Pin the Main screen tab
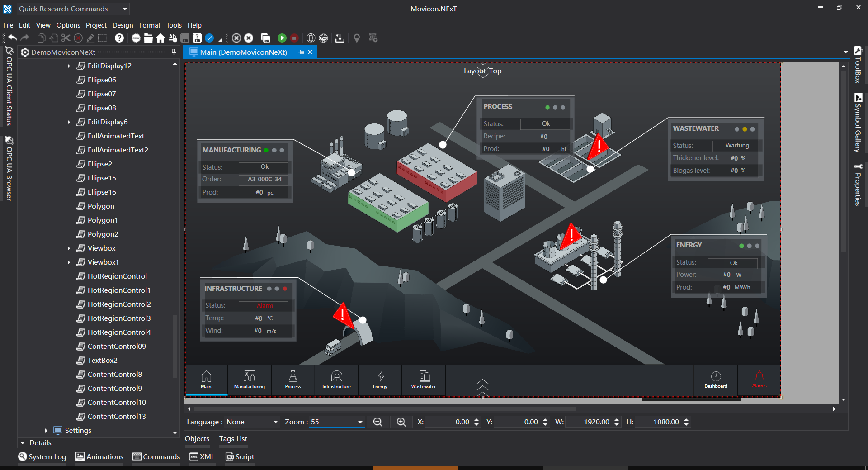The height and width of the screenshot is (470, 868). pos(302,52)
